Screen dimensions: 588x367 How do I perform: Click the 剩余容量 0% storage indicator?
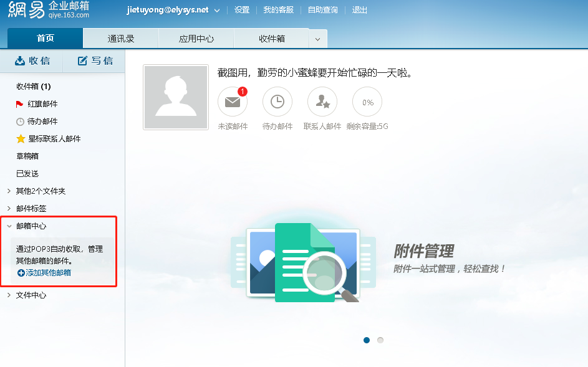367,102
